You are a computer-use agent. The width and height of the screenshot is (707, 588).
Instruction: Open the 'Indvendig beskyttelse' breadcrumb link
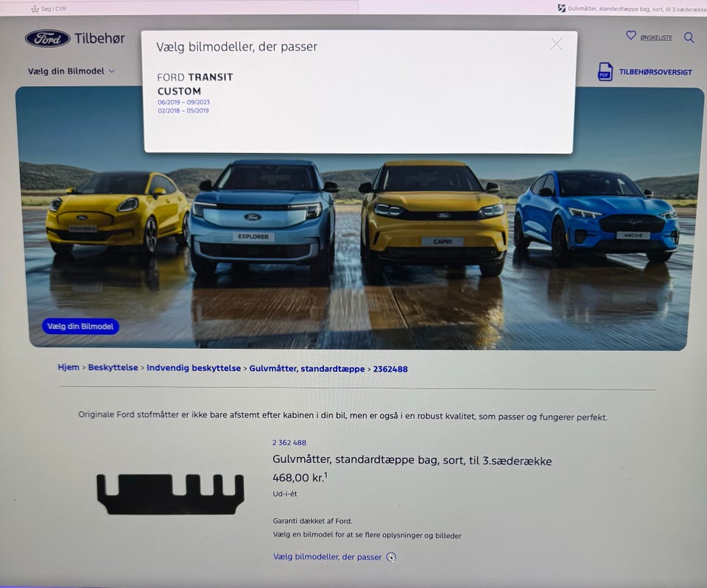pos(193,367)
